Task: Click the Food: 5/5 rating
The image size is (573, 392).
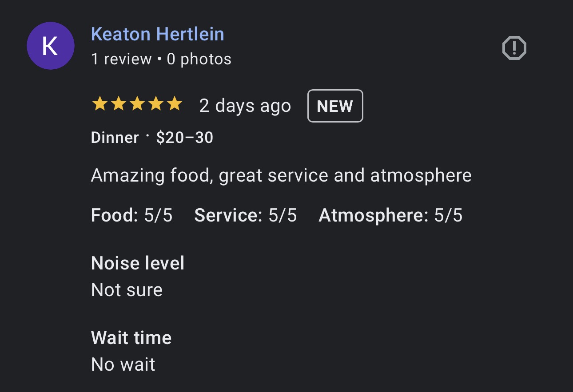Action: 131,216
